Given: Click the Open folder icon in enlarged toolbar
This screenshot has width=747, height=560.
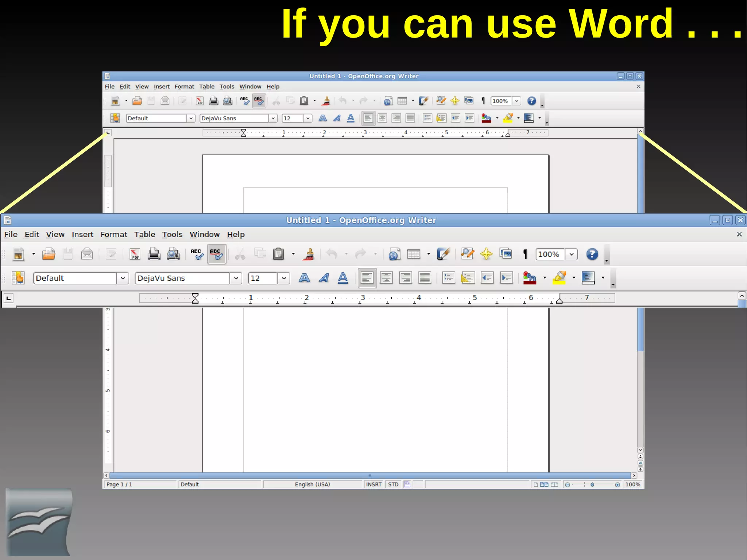Looking at the screenshot, I should [49, 254].
